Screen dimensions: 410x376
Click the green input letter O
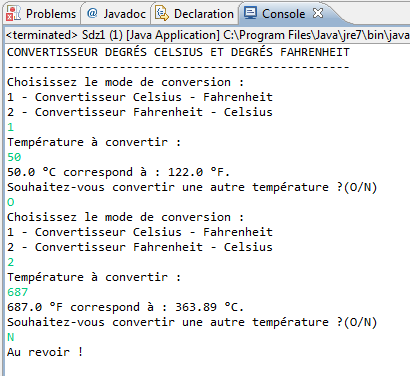(x=11, y=202)
